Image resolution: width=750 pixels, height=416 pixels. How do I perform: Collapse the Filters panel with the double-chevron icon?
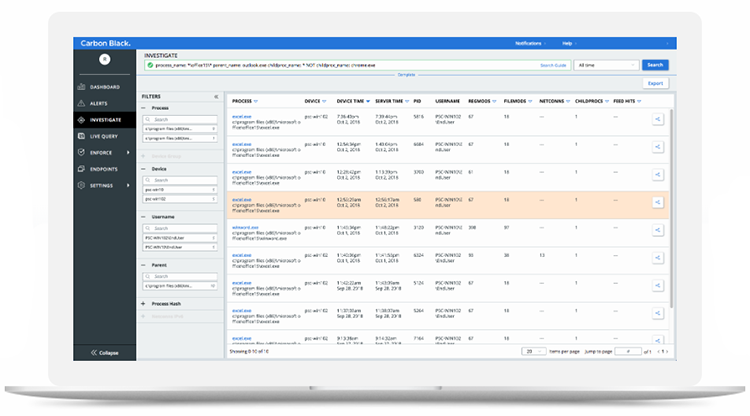pyautogui.click(x=216, y=97)
